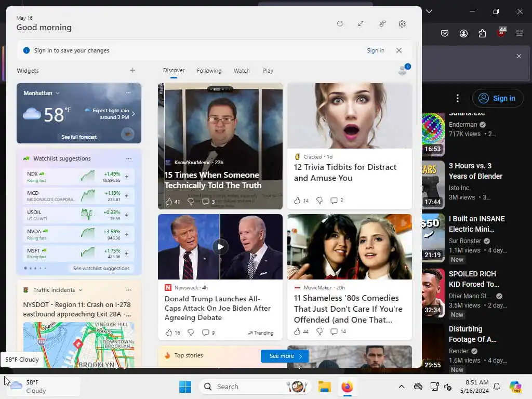Image resolution: width=532 pixels, height=399 pixels.
Task: Switch to the Following tab
Action: tap(209, 71)
